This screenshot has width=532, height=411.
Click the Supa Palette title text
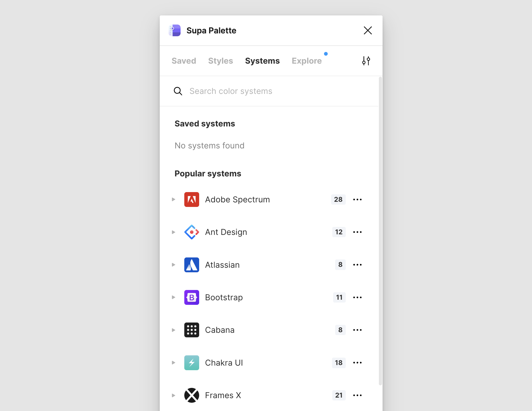tap(211, 31)
